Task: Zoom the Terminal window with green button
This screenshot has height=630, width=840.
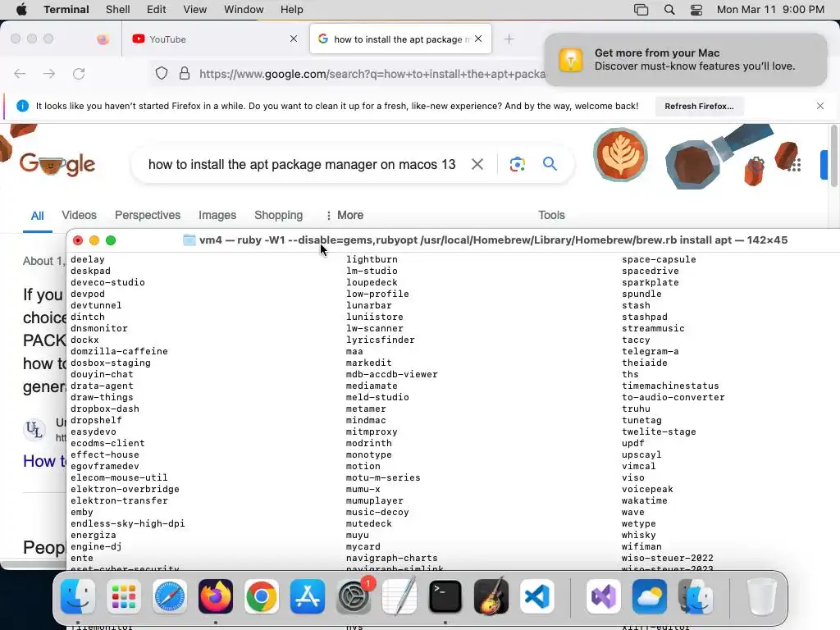Action: [x=111, y=240]
